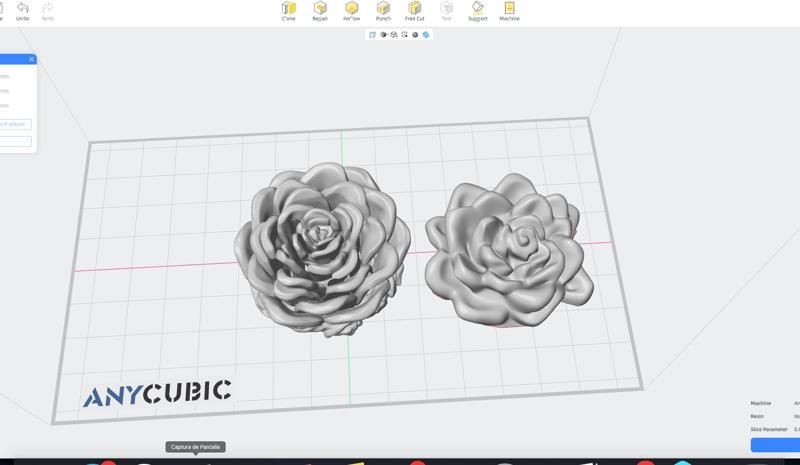Click the Resin label in info panel

(757, 417)
